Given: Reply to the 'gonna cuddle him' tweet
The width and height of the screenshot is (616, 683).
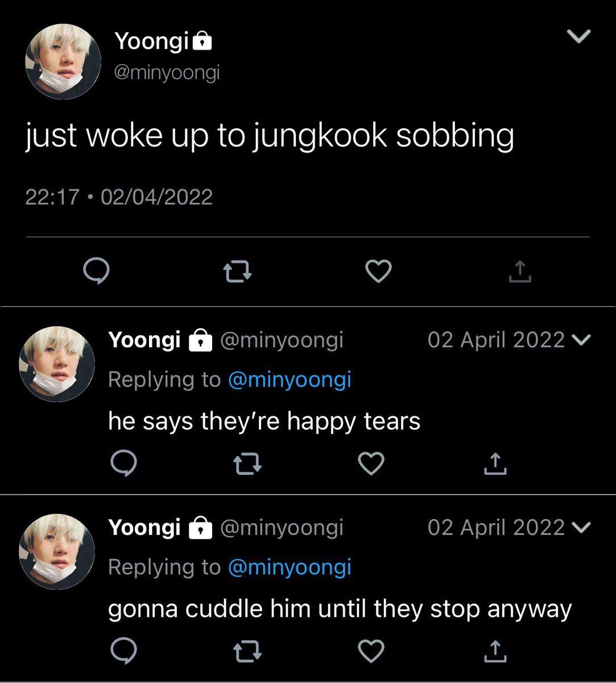Looking at the screenshot, I should (123, 651).
